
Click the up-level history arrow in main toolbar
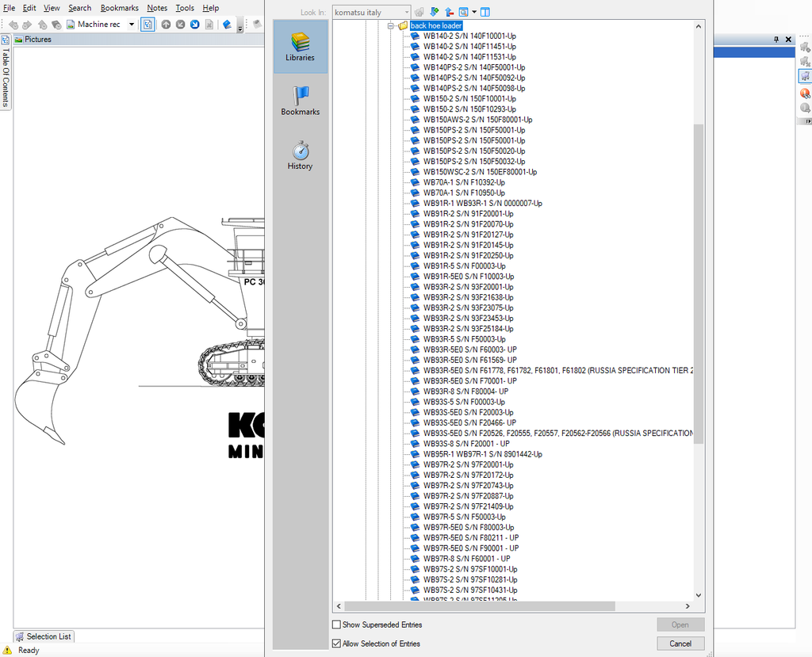43,25
